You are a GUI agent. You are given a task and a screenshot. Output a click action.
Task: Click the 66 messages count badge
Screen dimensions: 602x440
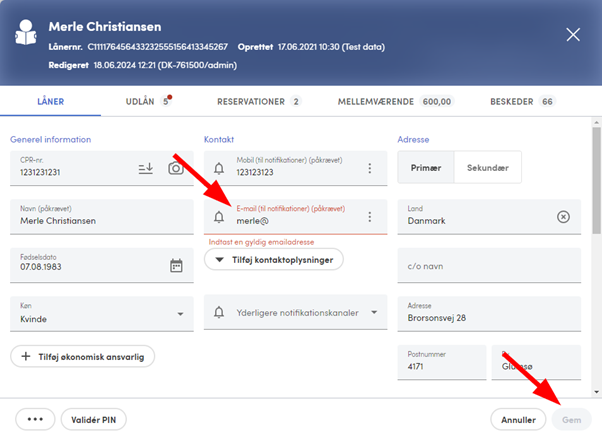click(x=547, y=101)
